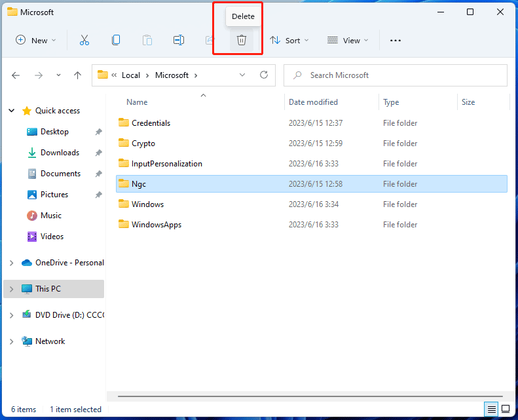Select the Credentials folder
This screenshot has width=518, height=420.
click(x=312, y=123)
